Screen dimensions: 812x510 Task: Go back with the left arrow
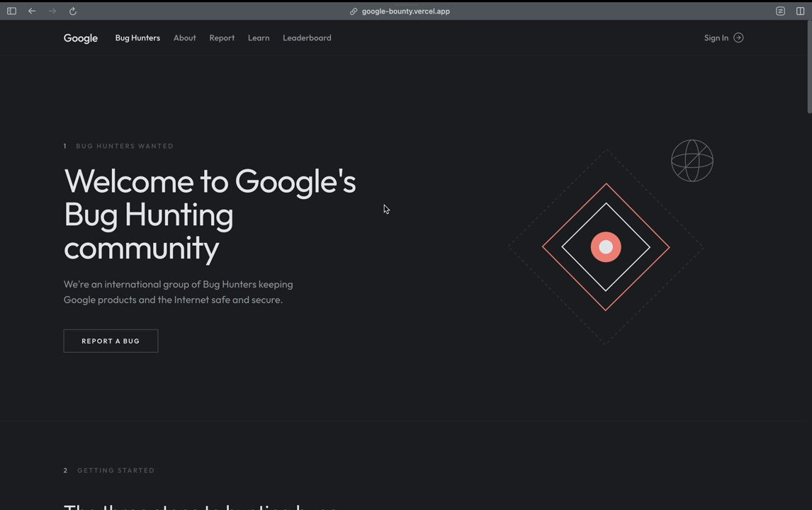[x=32, y=11]
